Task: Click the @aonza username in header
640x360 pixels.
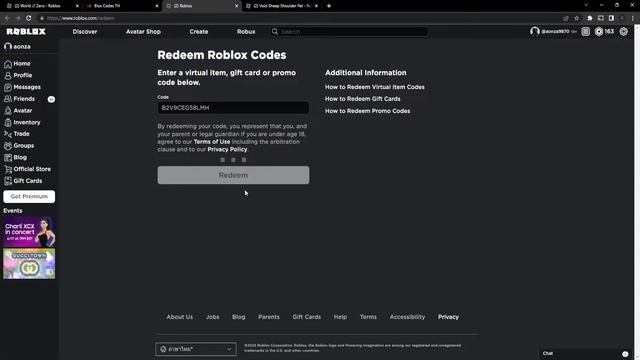Action: [555, 31]
